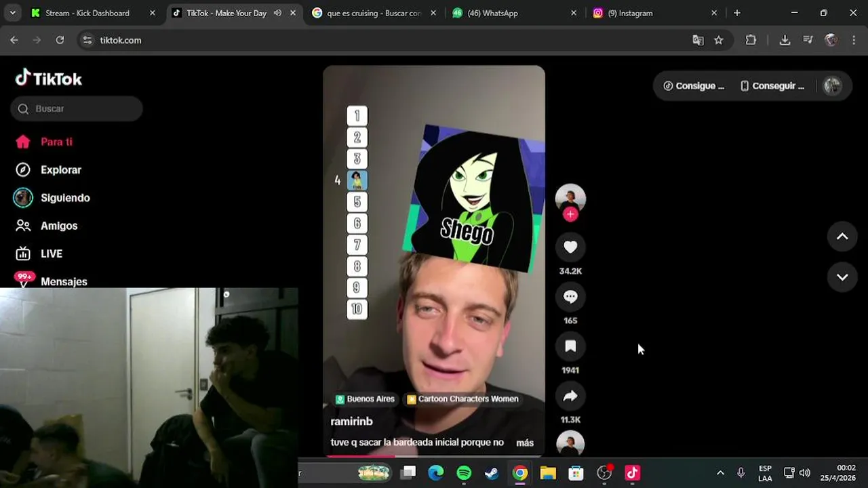Close the Instagram tab
The width and height of the screenshot is (868, 488).
tap(714, 13)
